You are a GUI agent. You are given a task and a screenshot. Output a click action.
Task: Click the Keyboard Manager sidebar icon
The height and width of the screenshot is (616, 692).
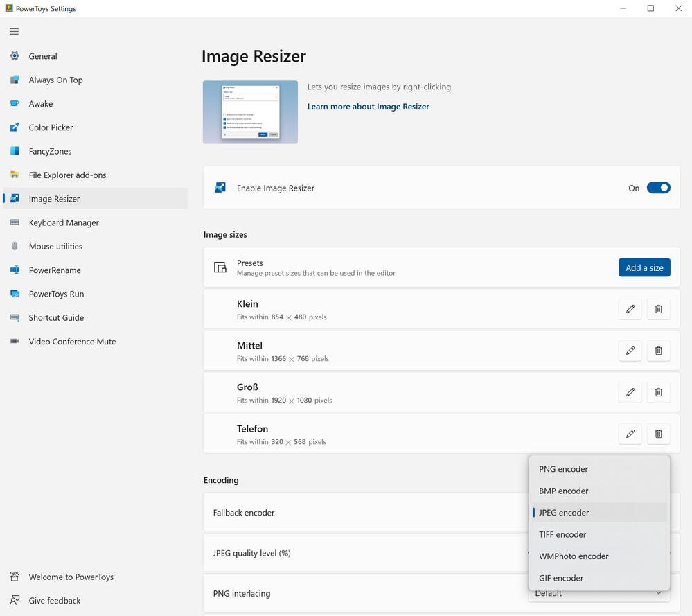[13, 222]
